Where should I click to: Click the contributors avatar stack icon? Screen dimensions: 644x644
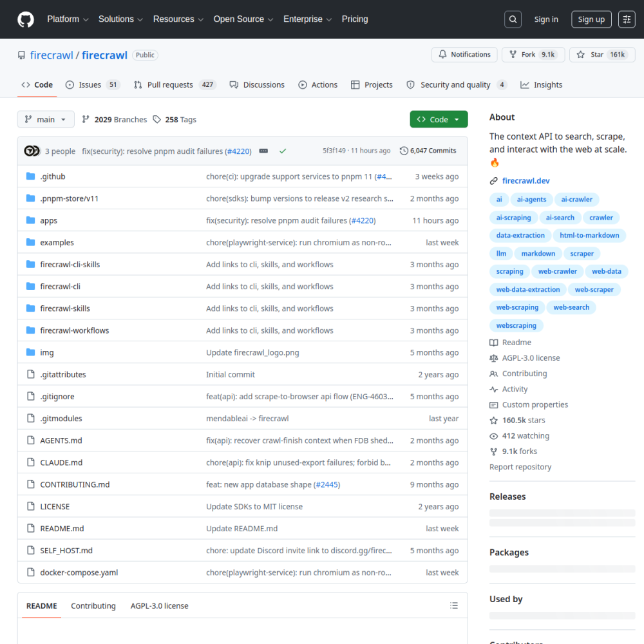(x=32, y=151)
